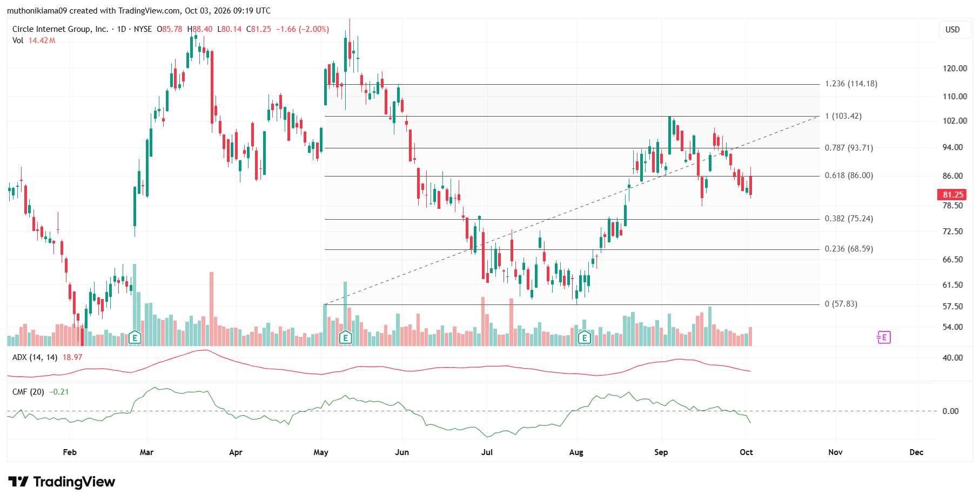
Task: Click the earnings icon near August
Action: (584, 338)
